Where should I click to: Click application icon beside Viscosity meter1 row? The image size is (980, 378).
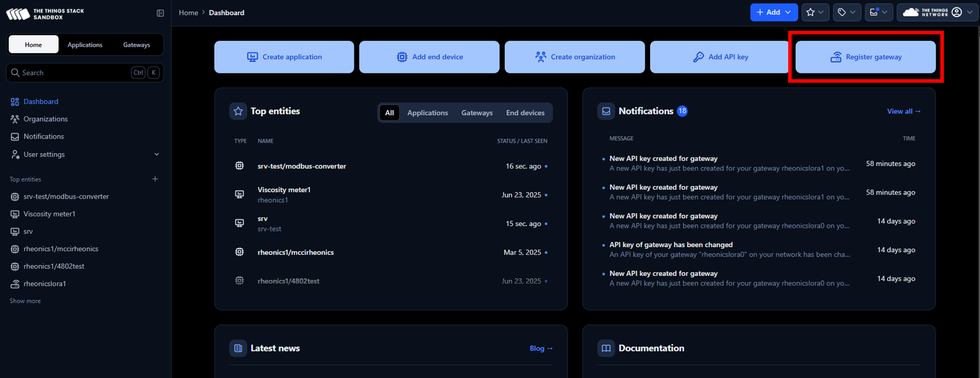pos(240,195)
